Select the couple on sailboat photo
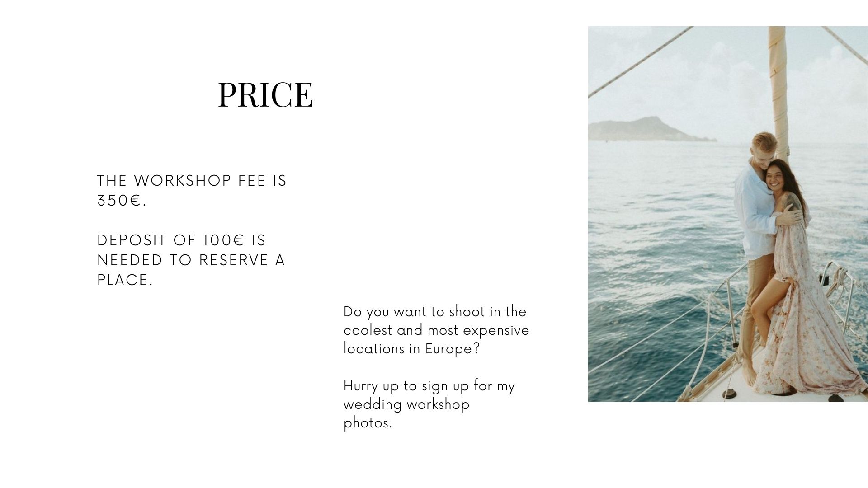 click(728, 214)
